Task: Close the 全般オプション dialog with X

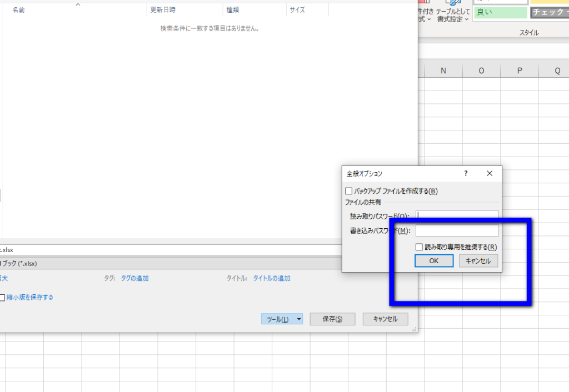Action: tap(490, 174)
